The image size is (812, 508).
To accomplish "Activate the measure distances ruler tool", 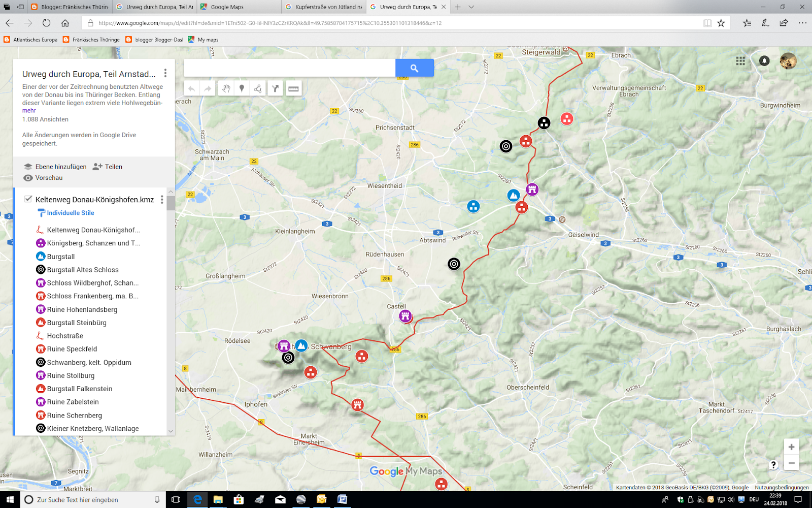I will pos(293,88).
